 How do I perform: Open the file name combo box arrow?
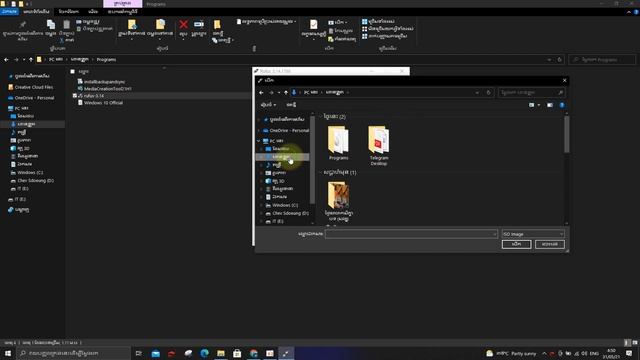tap(494, 234)
